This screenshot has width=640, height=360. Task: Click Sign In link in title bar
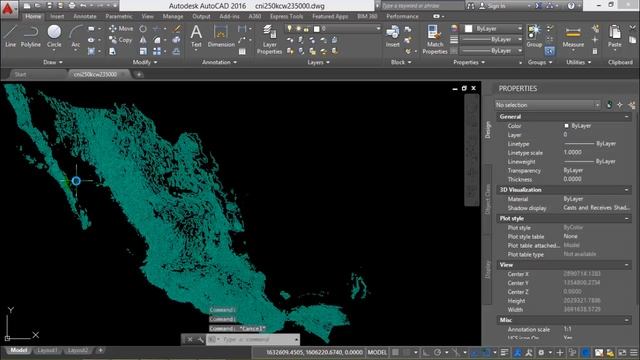pyautogui.click(x=496, y=6)
